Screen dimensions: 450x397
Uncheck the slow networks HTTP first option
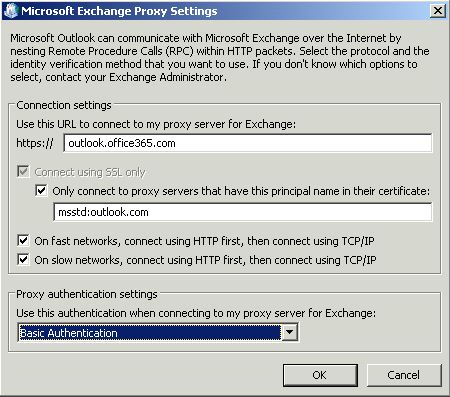[23, 260]
